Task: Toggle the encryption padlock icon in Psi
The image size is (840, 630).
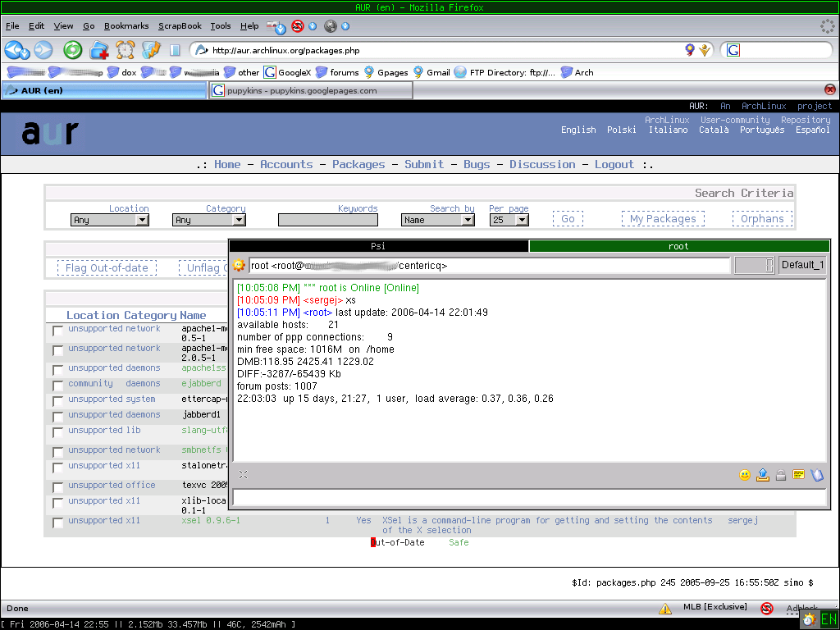Action: click(x=781, y=475)
